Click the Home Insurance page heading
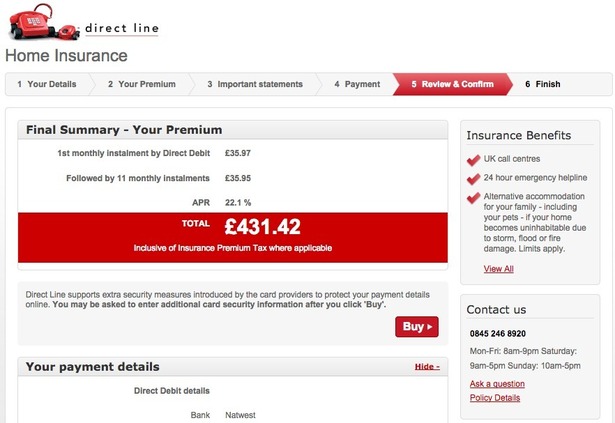Viewport: 615px width, 423px height. [x=67, y=56]
